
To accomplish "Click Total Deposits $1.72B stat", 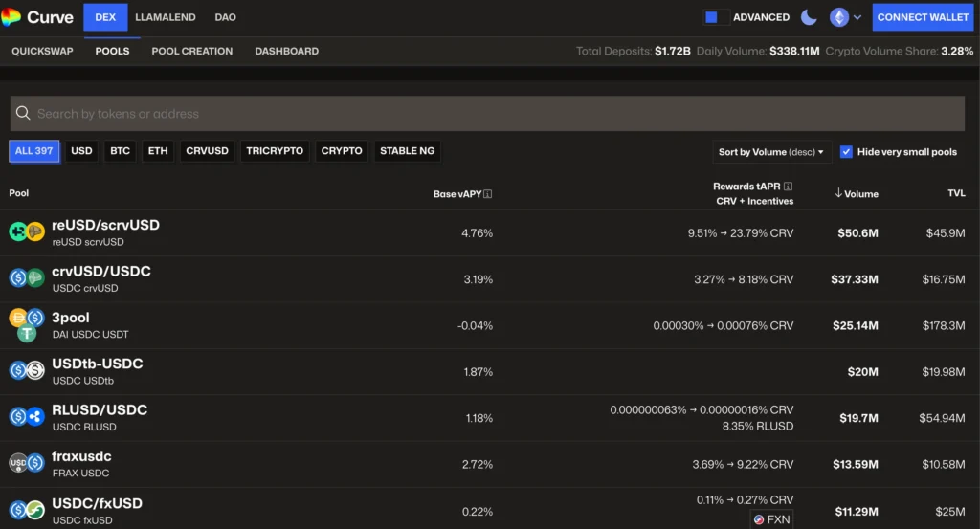I will [x=634, y=52].
